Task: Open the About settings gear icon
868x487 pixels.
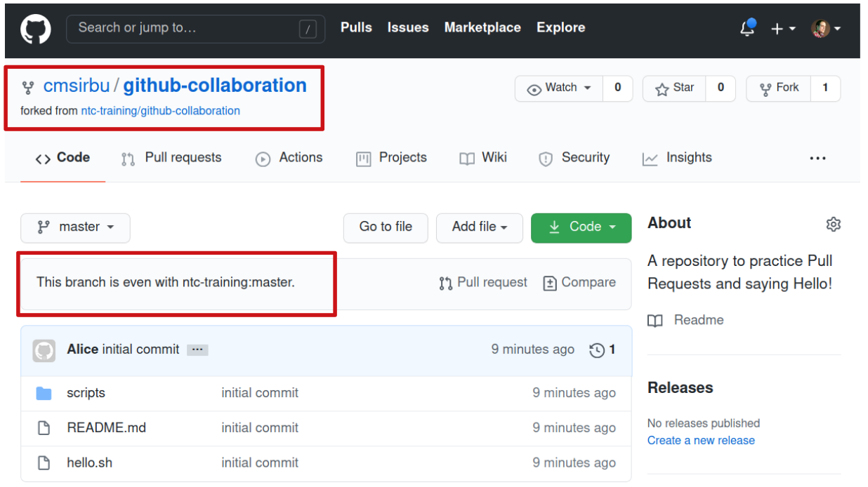Action: point(833,225)
